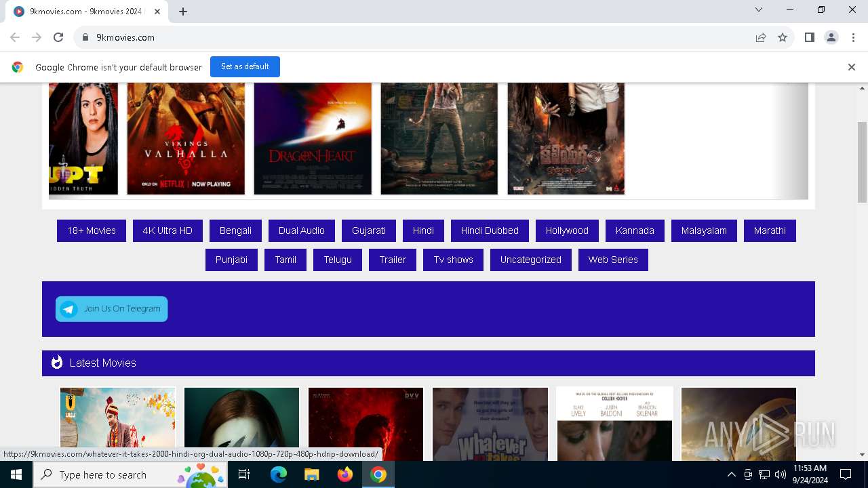Screen dimensions: 868x488
Task: Open the Malayalam category
Action: pyautogui.click(x=704, y=230)
